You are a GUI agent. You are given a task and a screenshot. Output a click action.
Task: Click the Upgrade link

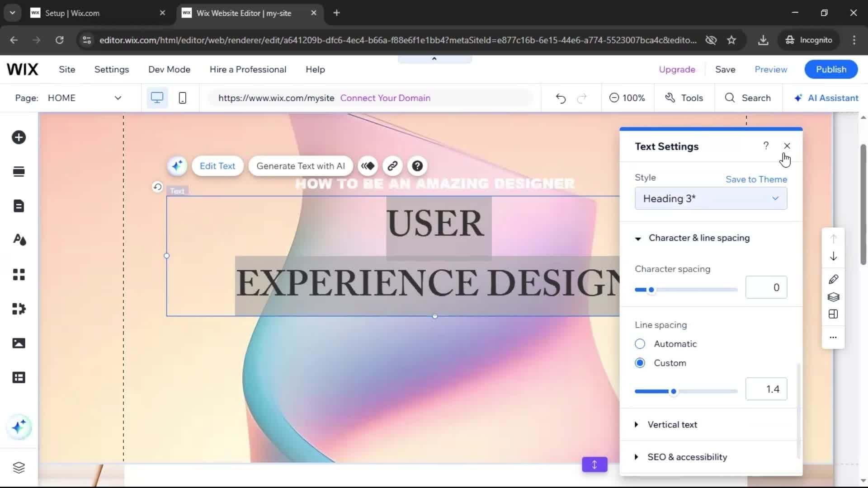[x=677, y=70]
